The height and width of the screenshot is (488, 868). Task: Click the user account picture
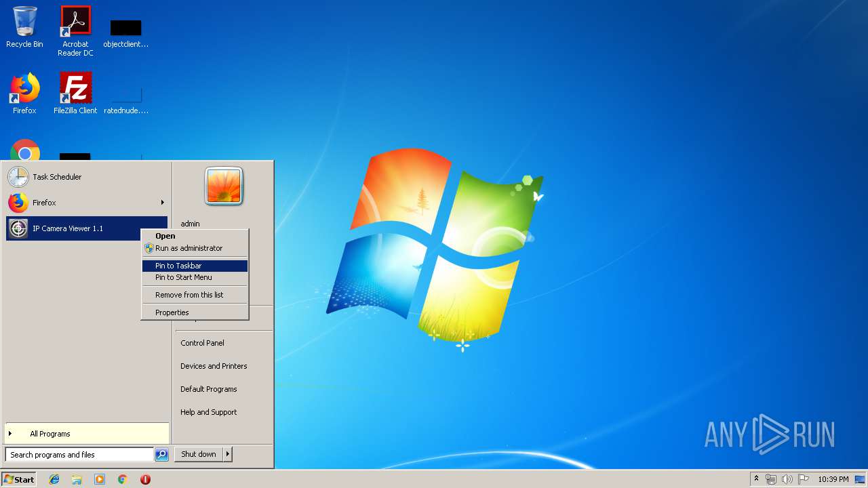pos(224,186)
